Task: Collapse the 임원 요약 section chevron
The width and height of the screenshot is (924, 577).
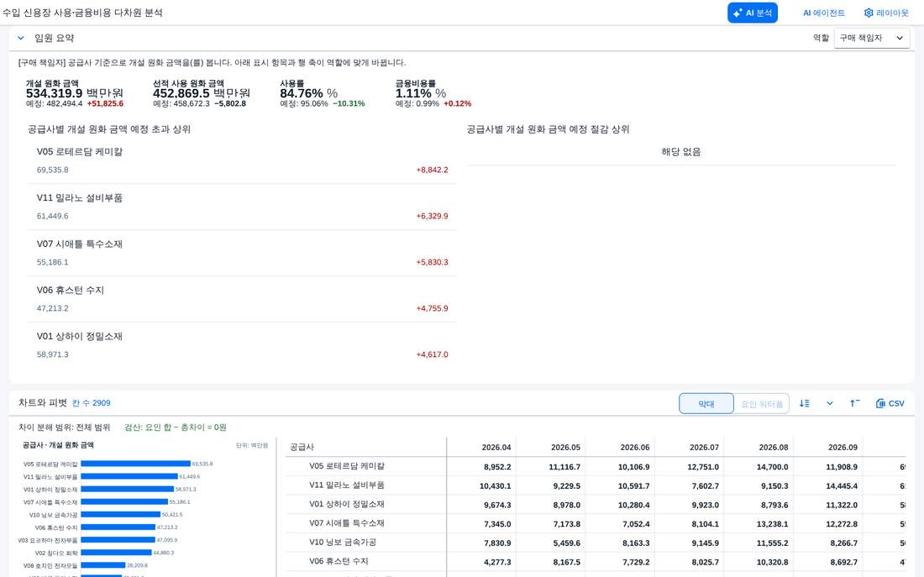Action: coord(21,38)
